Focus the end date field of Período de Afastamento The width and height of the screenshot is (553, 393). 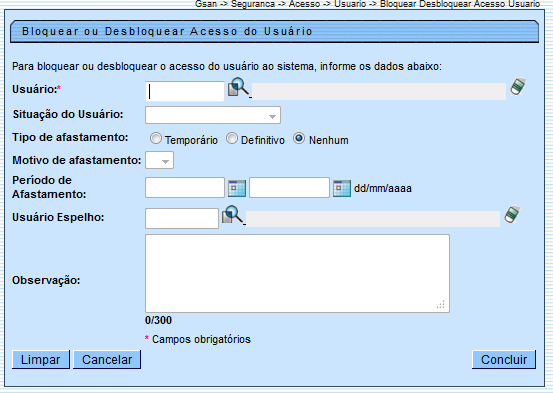point(289,188)
